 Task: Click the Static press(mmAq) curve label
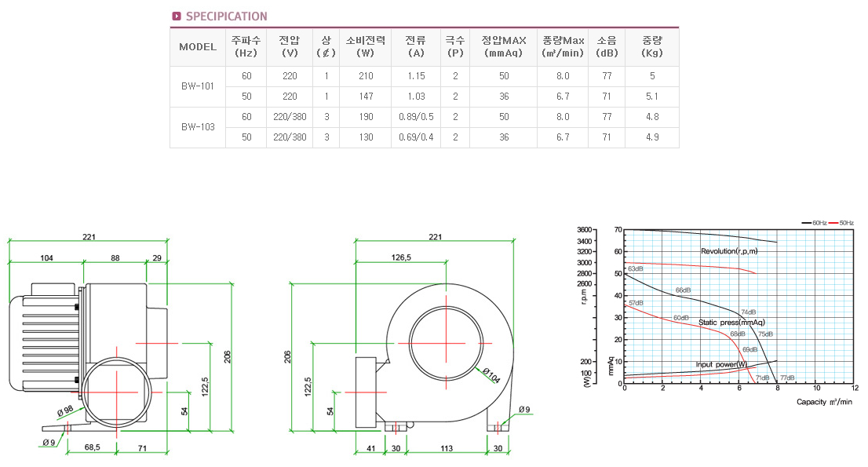[731, 323]
